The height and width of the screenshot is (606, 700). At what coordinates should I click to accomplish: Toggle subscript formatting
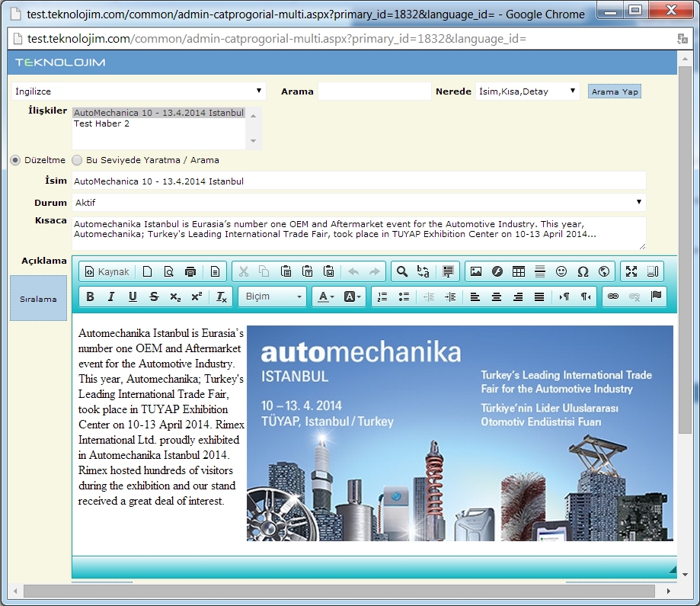[175, 297]
